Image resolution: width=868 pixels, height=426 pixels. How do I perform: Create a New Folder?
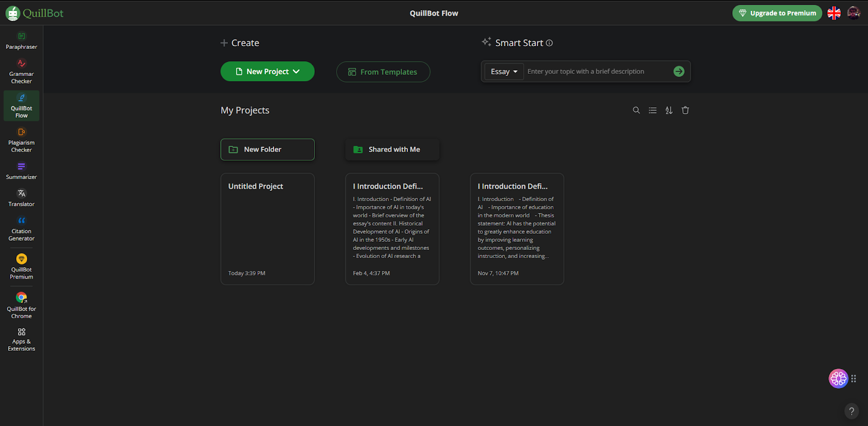click(267, 150)
